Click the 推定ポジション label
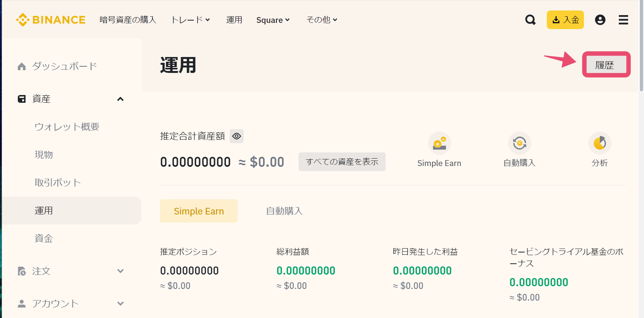This screenshot has width=644, height=318. 189,252
